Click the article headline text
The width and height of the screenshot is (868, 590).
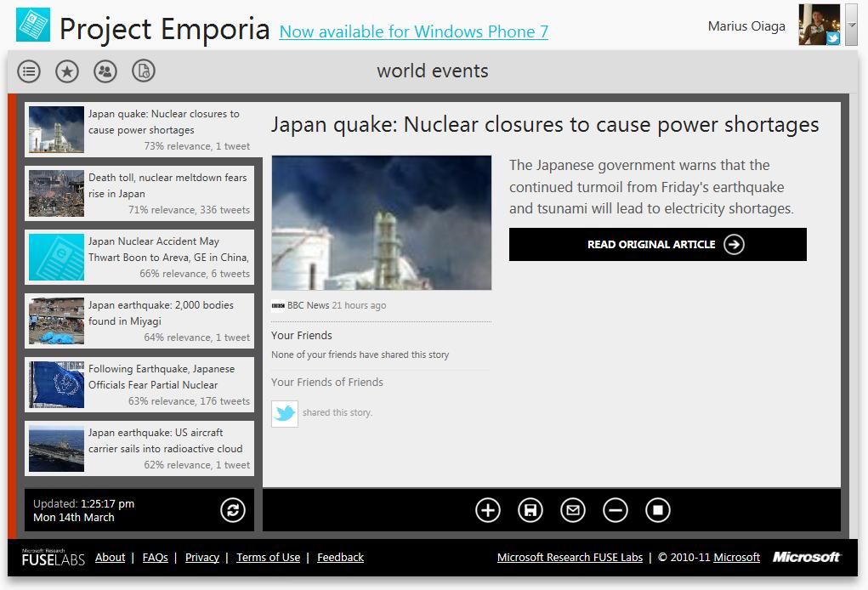click(x=545, y=124)
